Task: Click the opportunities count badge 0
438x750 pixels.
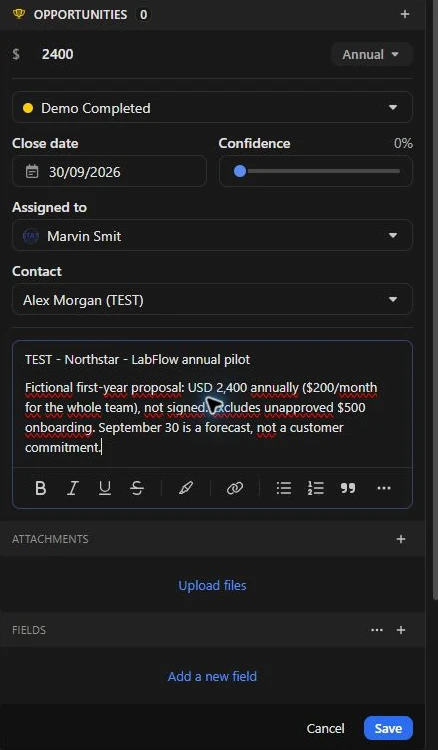Action: [143, 14]
